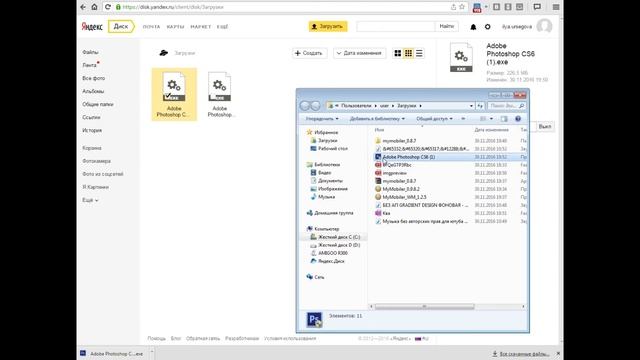Open the Explorer view options dropdown arrow
Image resolution: width=640 pixels, height=360 pixels.
(491, 119)
